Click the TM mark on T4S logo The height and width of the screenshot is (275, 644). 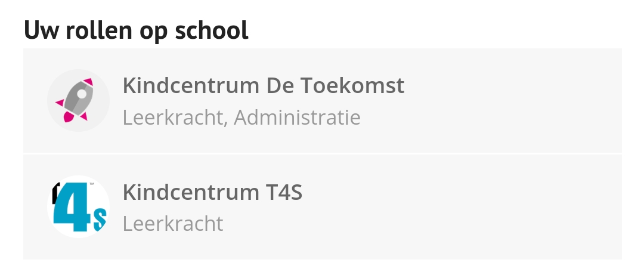click(x=92, y=184)
